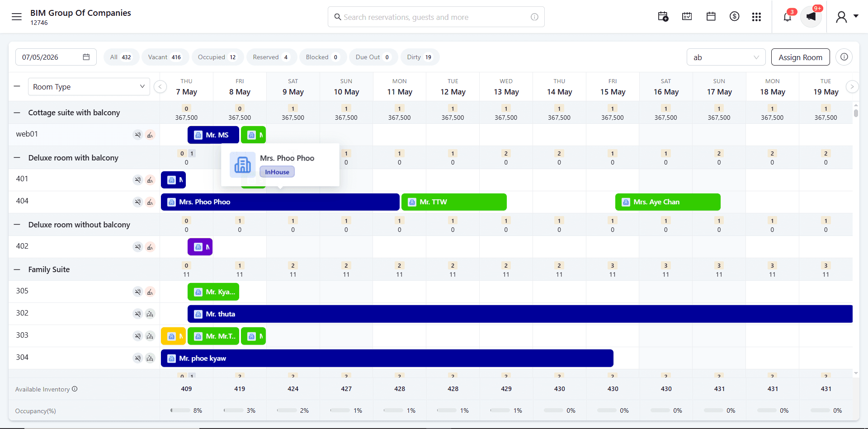Screen dimensions: 868x429
Task: Open the user profile icon
Action: point(841,17)
